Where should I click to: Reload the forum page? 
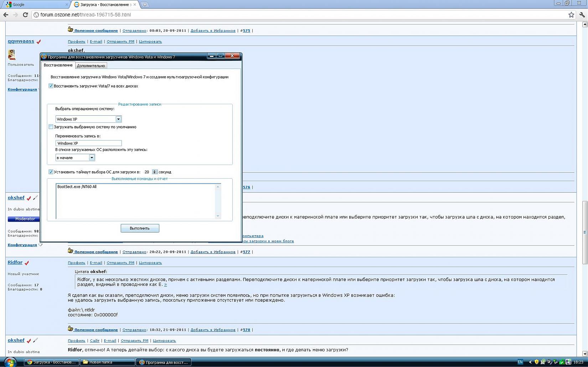pos(25,15)
